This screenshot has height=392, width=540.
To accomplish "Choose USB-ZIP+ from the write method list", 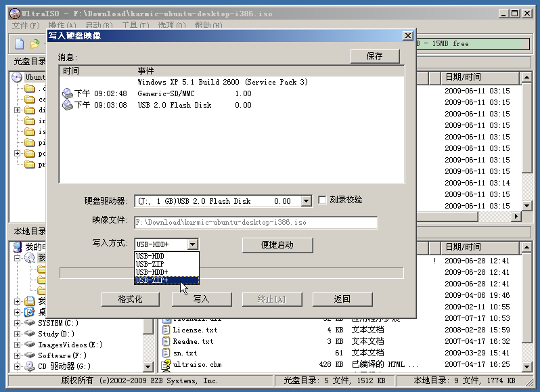I will [166, 280].
